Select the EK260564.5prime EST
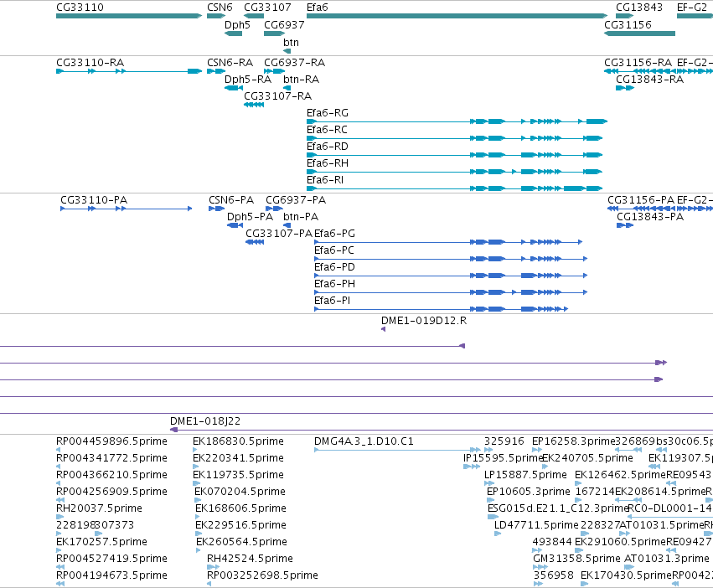 coord(199,550)
